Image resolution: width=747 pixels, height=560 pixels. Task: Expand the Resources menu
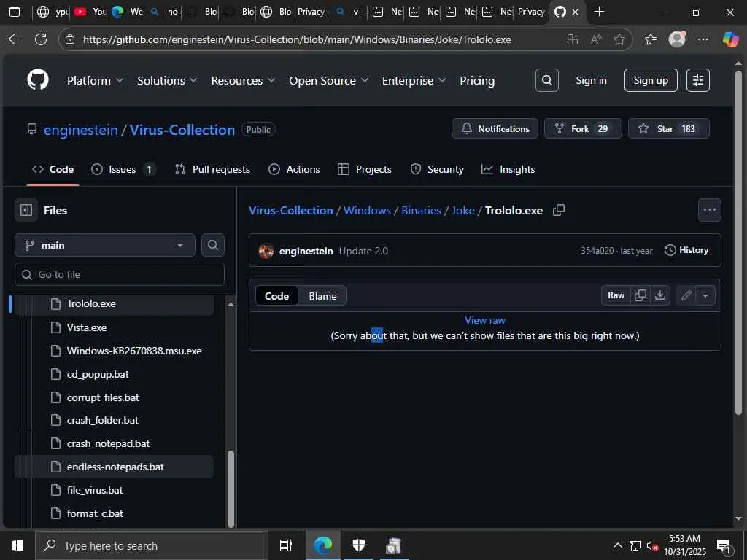(x=243, y=80)
